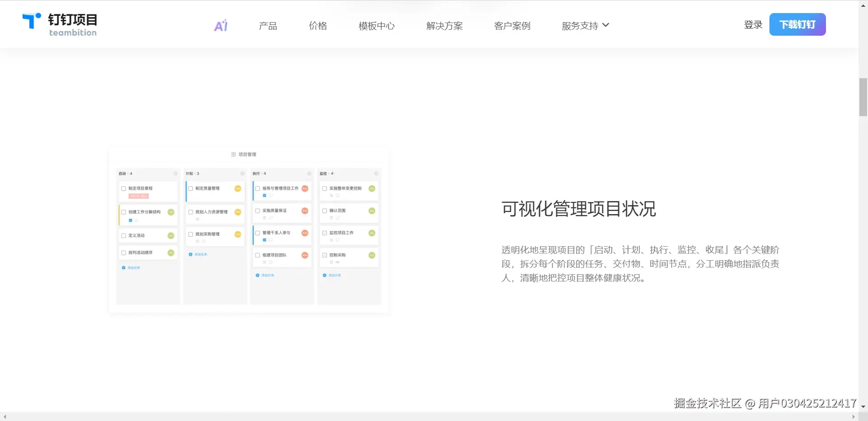Uncheck the 控制采购 task checkbox
The width and height of the screenshot is (868, 421).
point(324,255)
